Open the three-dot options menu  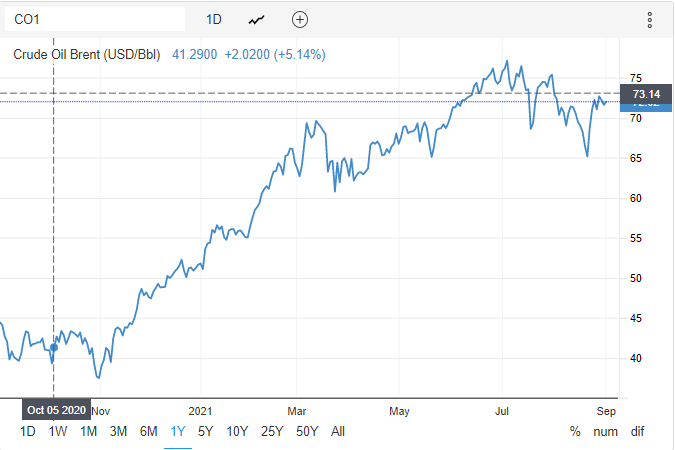click(x=649, y=20)
